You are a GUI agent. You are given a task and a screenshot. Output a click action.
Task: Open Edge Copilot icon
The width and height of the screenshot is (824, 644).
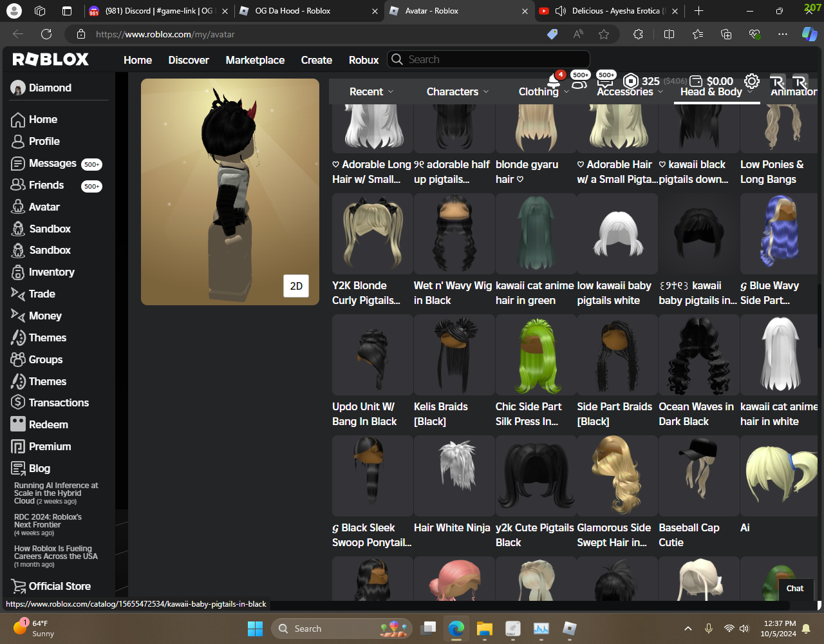coord(809,34)
